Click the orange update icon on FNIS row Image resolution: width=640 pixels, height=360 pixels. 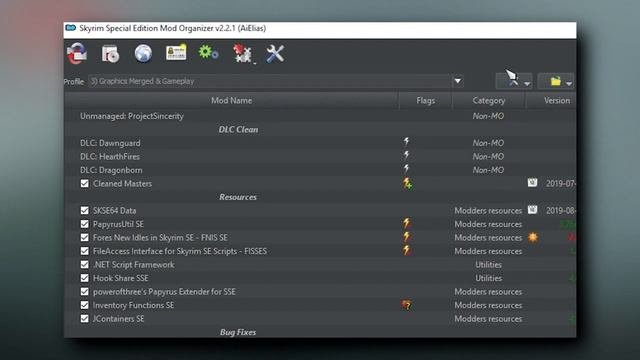[x=533, y=237]
